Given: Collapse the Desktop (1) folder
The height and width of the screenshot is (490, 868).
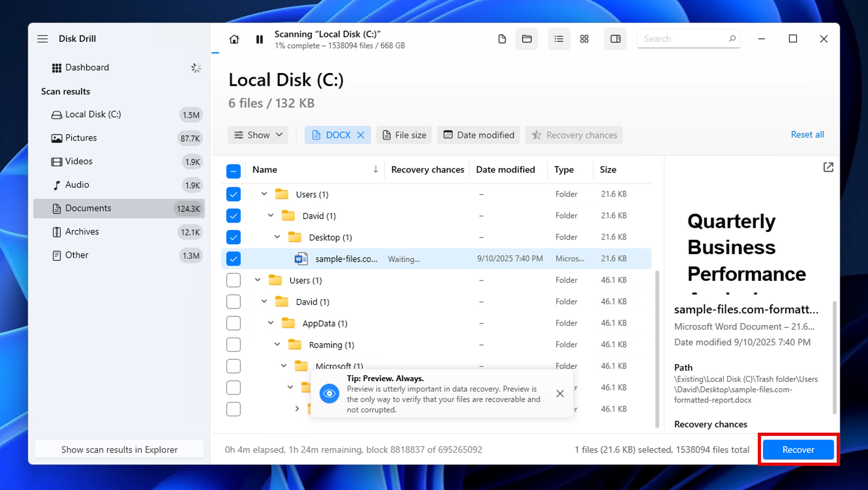Looking at the screenshot, I should pos(277,237).
